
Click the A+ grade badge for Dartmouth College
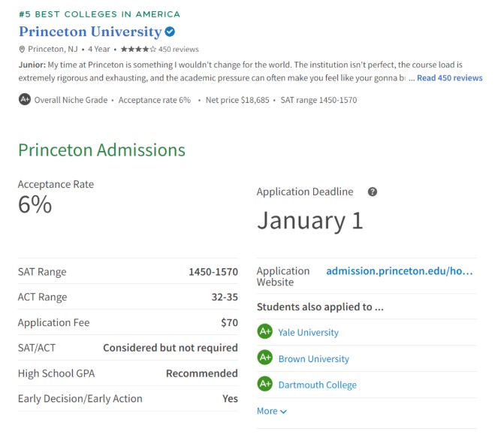coord(265,384)
